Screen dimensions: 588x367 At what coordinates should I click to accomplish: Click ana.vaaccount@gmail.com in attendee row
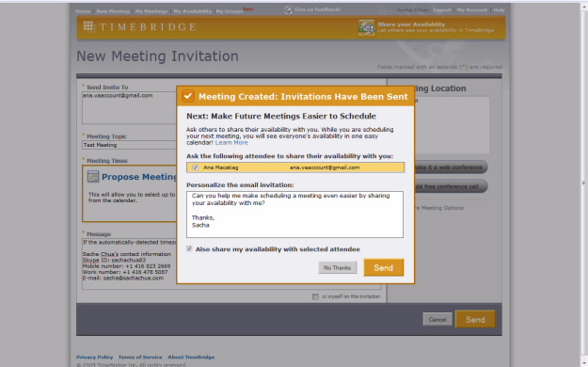coord(325,168)
